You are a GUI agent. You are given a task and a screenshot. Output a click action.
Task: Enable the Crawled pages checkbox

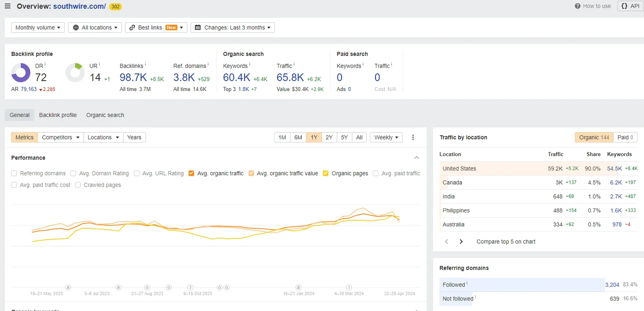(x=78, y=185)
